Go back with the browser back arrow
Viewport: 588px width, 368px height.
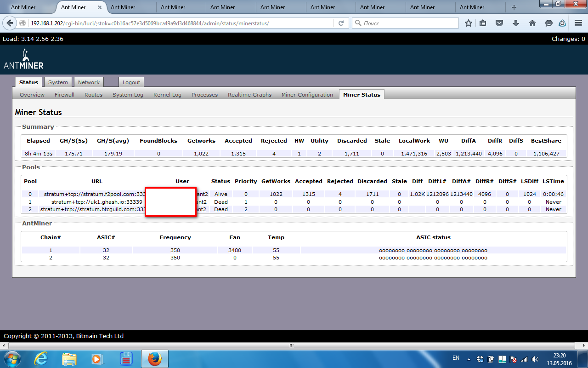(10, 23)
